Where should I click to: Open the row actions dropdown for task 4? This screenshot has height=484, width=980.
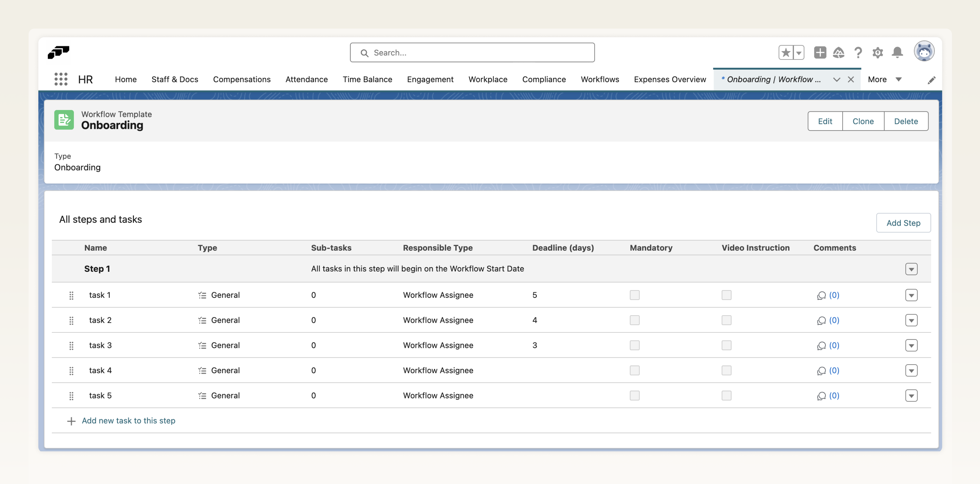point(912,370)
